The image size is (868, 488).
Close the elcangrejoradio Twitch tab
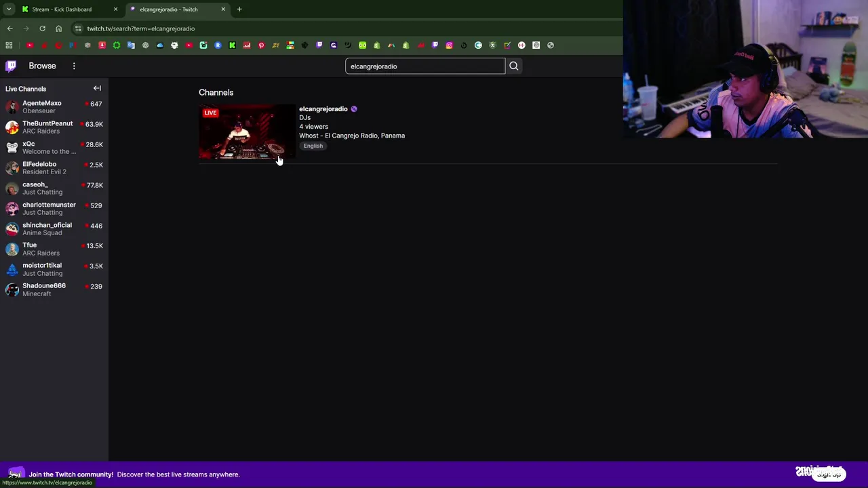(x=223, y=9)
